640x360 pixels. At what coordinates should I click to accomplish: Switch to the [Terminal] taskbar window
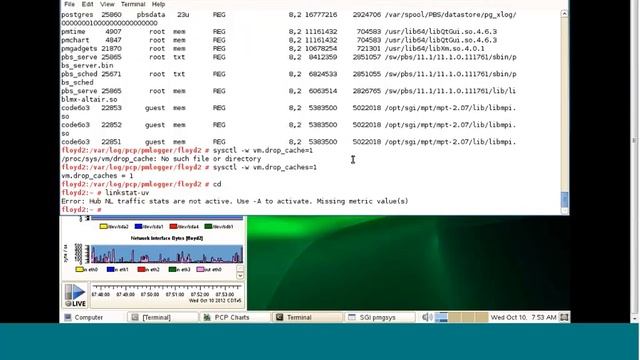tap(162, 317)
